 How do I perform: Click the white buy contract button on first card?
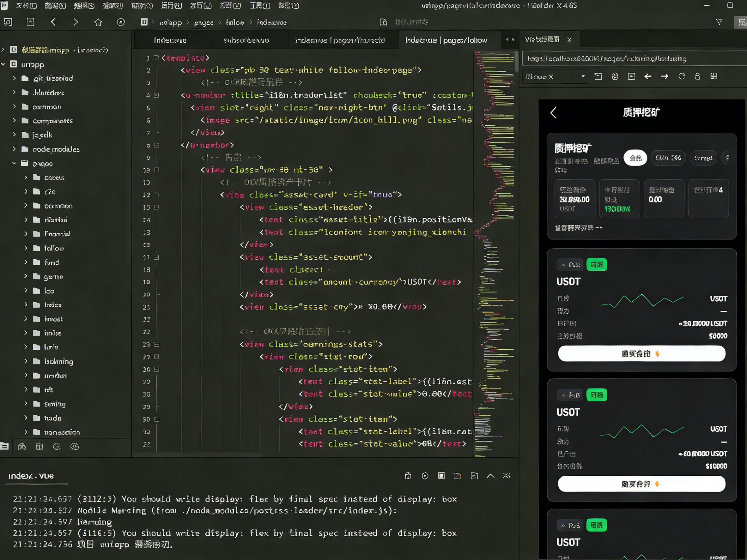pos(642,354)
